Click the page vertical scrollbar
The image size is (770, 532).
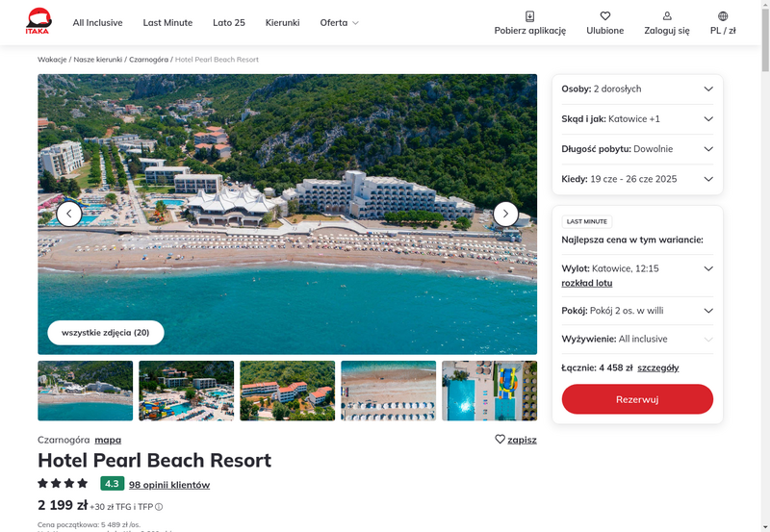tap(765, 266)
